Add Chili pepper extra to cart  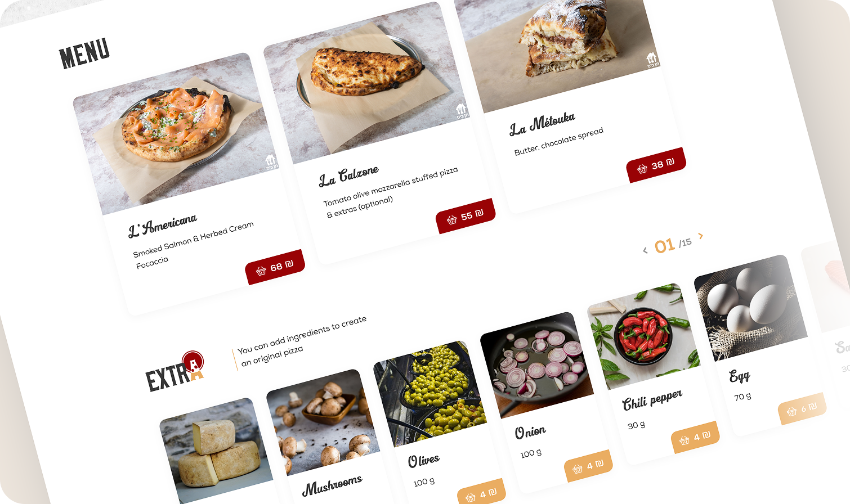point(695,437)
